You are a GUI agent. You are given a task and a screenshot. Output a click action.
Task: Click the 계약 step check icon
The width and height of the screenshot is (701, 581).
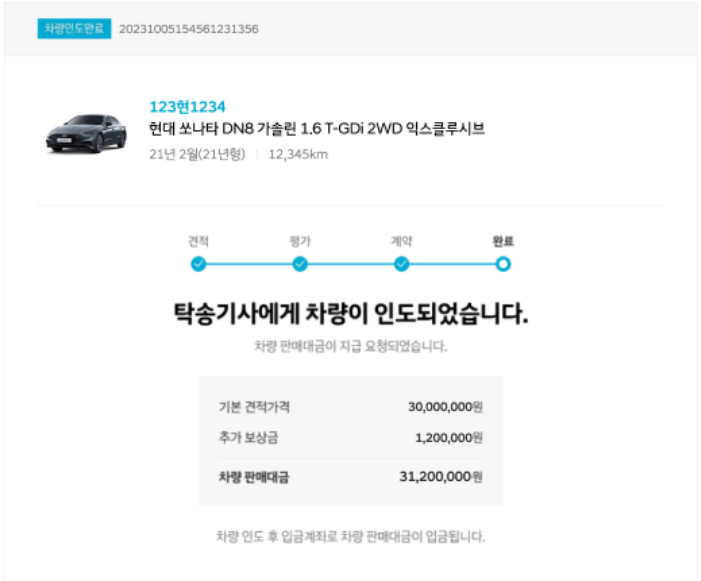click(401, 264)
